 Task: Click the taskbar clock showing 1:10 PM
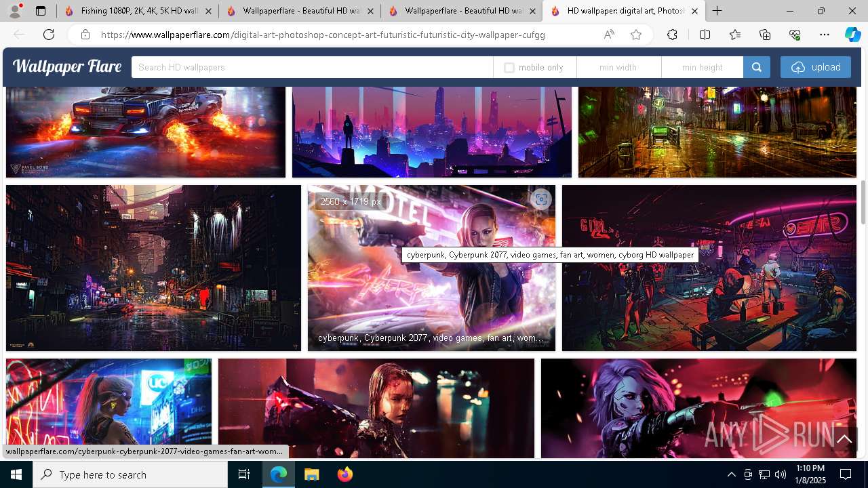810,474
